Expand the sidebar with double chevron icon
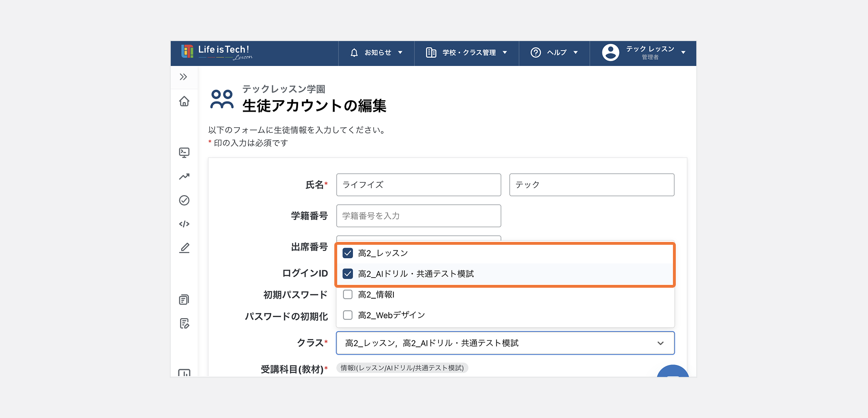 (183, 77)
